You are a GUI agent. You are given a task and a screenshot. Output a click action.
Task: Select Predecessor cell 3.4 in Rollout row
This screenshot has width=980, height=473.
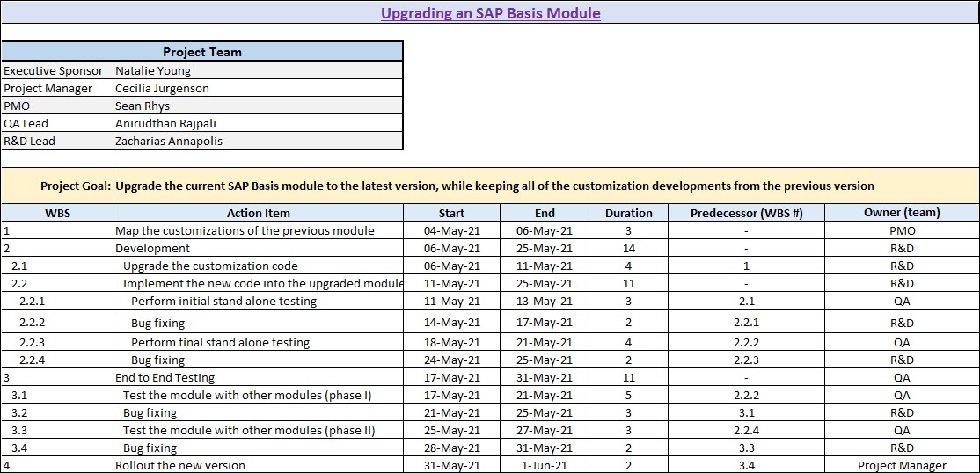[x=746, y=465]
